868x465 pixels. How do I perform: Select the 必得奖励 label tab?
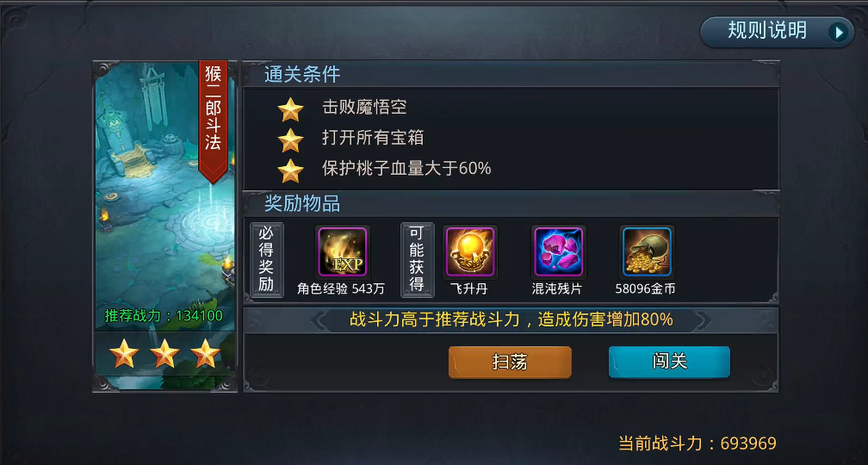click(266, 259)
